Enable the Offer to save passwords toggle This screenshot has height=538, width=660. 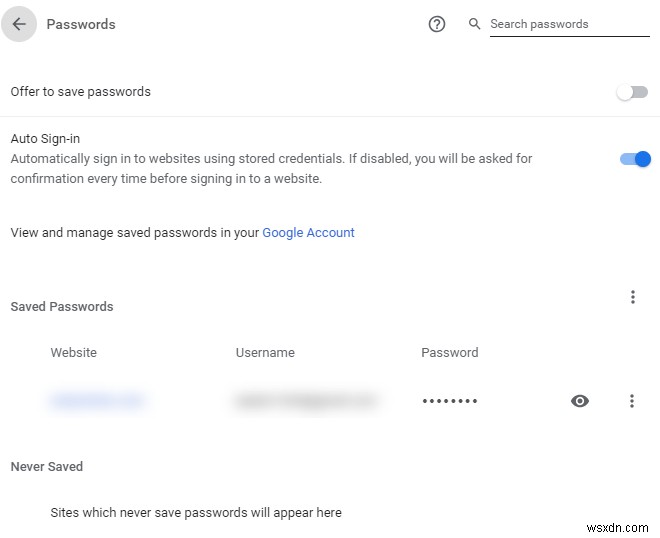click(633, 92)
